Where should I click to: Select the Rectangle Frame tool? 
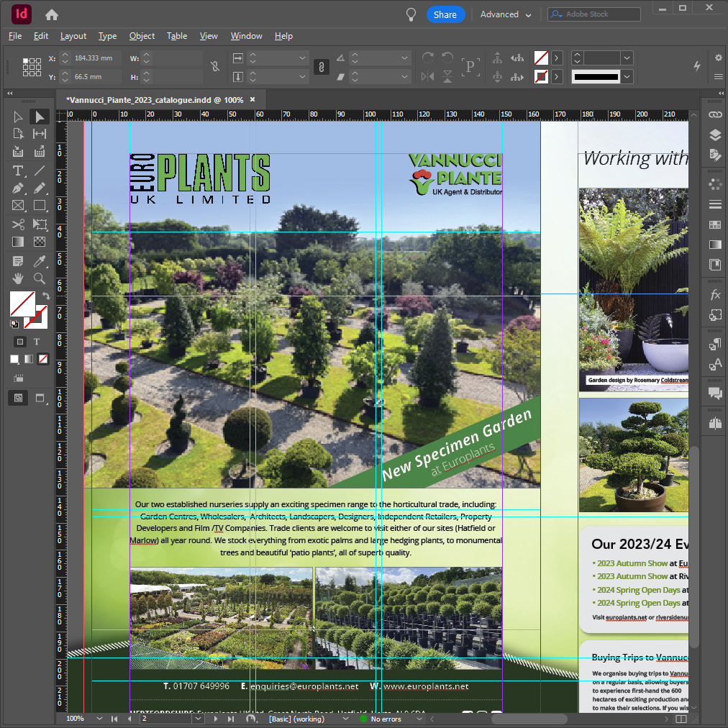pyautogui.click(x=18, y=206)
